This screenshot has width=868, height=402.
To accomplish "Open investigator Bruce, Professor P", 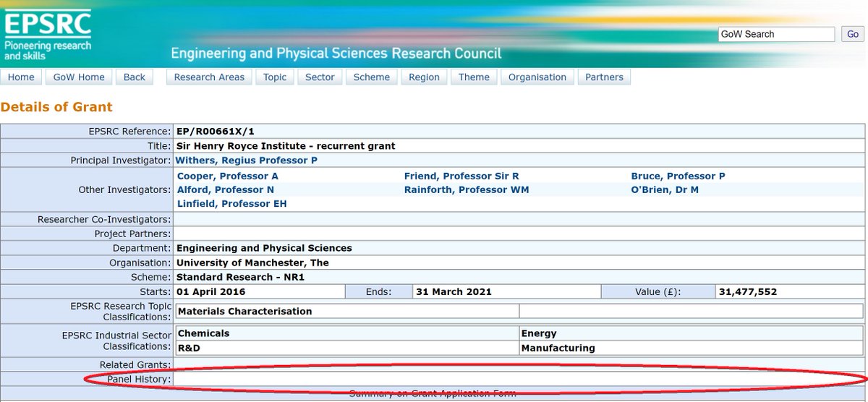I will click(678, 176).
